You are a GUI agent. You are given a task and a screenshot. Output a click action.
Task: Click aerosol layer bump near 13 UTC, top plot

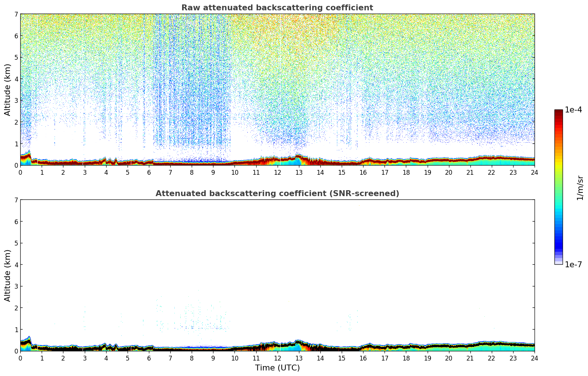pos(299,157)
